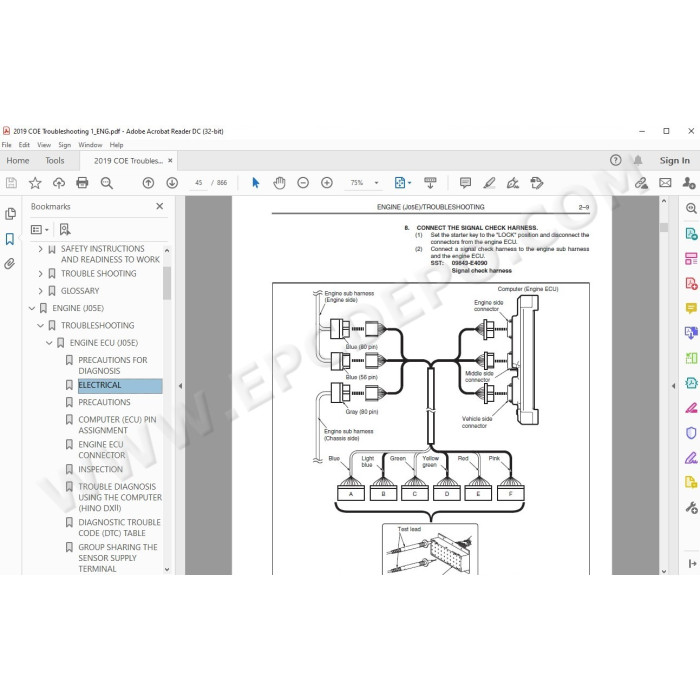The height and width of the screenshot is (700, 700).
Task: Click the Find text magnifier icon
Action: pyautogui.click(x=106, y=183)
